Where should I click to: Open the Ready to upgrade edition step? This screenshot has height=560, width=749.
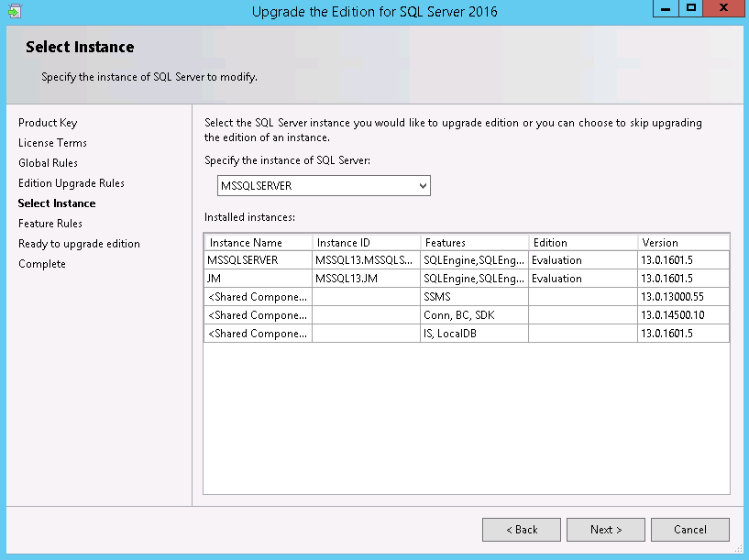[x=78, y=243]
